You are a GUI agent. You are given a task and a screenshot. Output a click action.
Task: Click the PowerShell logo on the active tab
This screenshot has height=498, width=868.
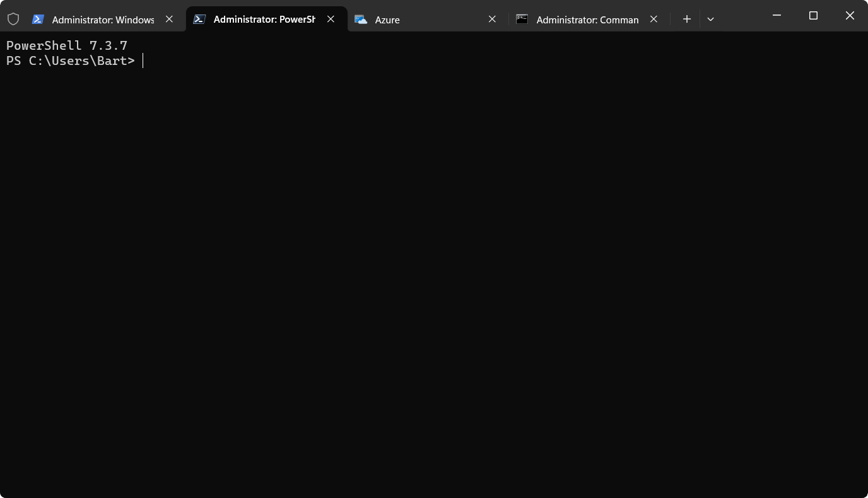coord(200,19)
